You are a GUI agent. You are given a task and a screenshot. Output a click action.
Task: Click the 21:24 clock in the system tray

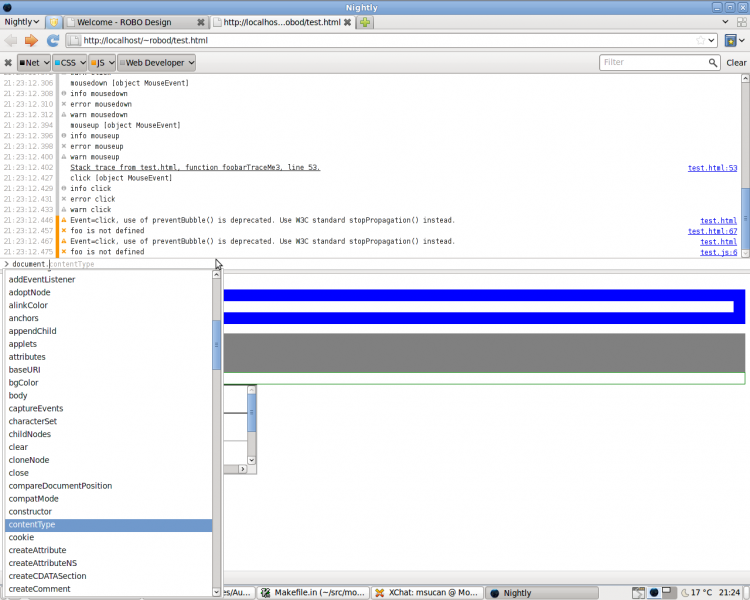coord(729,593)
